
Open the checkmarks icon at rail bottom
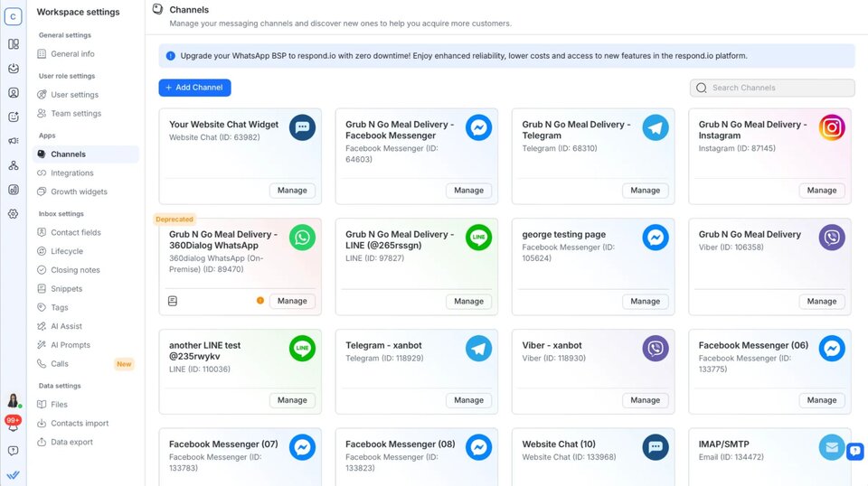coord(14,475)
